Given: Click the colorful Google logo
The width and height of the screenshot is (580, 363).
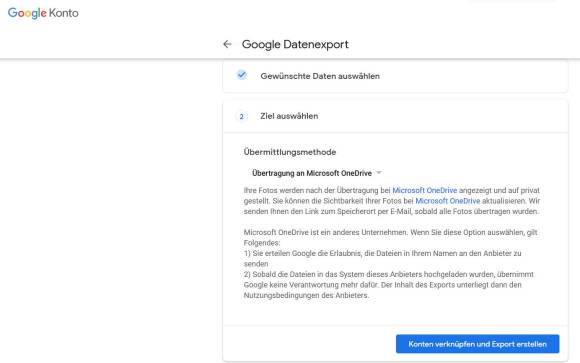Looking at the screenshot, I should tap(27, 13).
